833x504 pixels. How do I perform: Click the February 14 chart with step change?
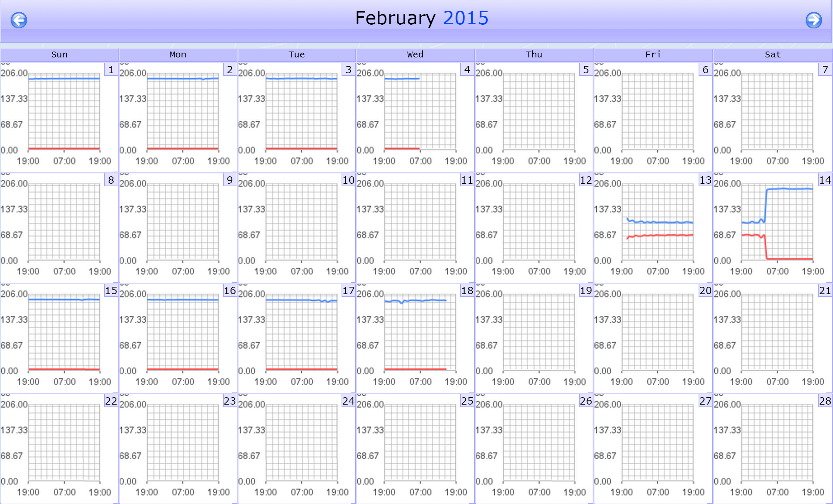tap(773, 227)
